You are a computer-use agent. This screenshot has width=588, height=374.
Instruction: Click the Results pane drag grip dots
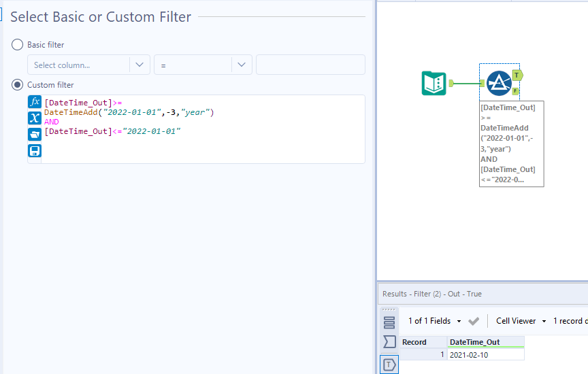(389, 310)
